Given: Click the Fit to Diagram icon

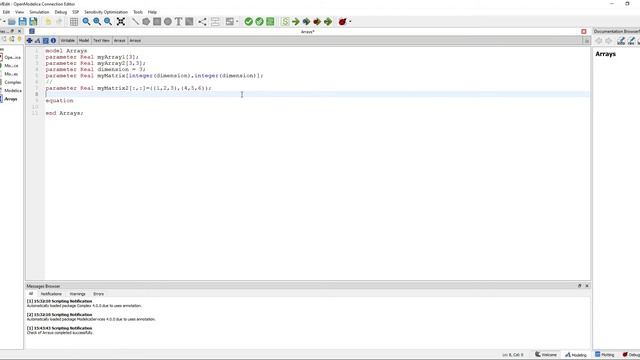Looking at the screenshot, I should [121, 22].
